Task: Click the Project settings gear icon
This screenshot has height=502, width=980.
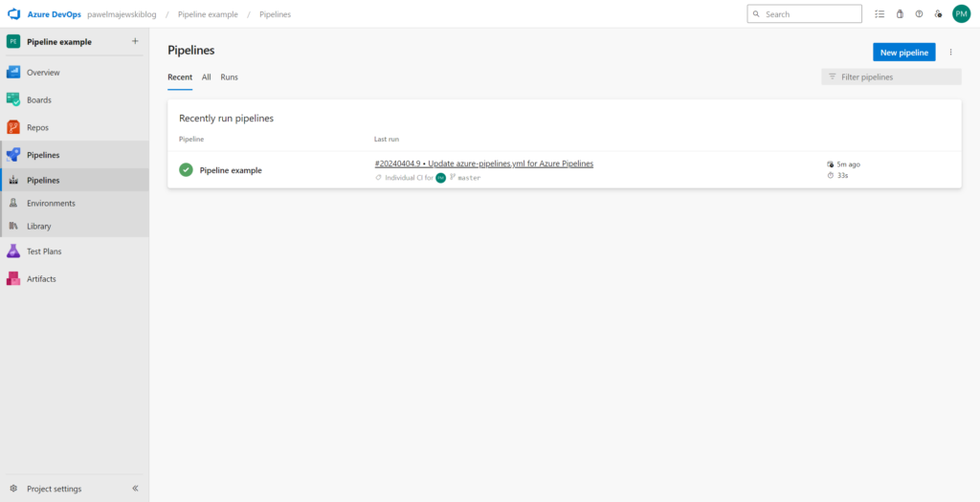Action: click(13, 489)
